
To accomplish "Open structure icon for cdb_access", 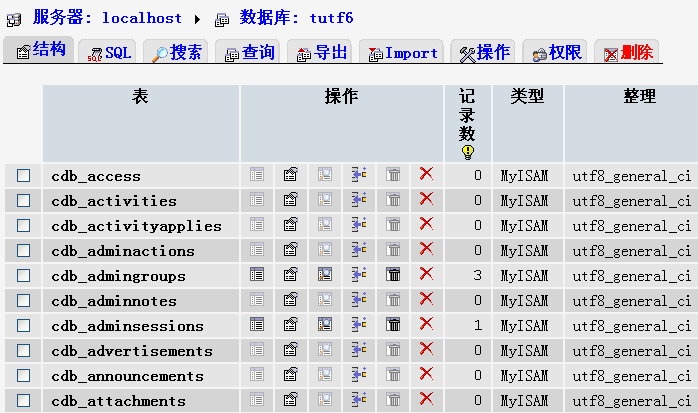I will coord(291,174).
